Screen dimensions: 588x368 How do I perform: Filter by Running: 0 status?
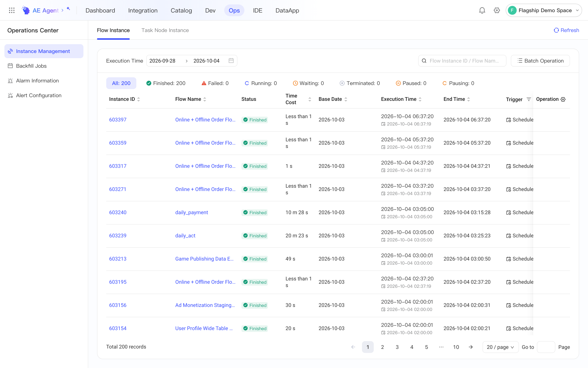pos(261,83)
